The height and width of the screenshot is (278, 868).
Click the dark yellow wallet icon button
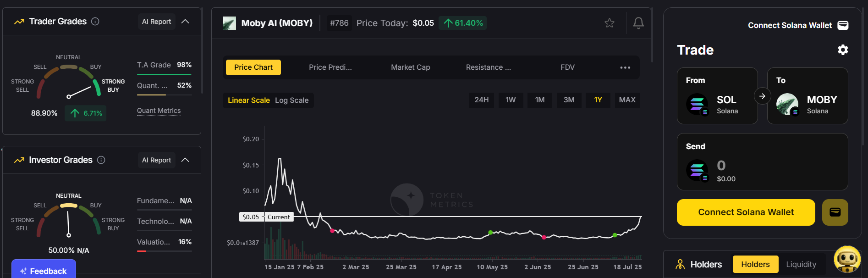point(835,212)
